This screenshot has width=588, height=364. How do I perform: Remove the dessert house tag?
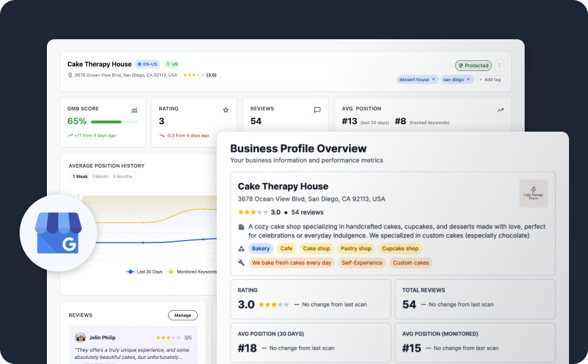433,79
